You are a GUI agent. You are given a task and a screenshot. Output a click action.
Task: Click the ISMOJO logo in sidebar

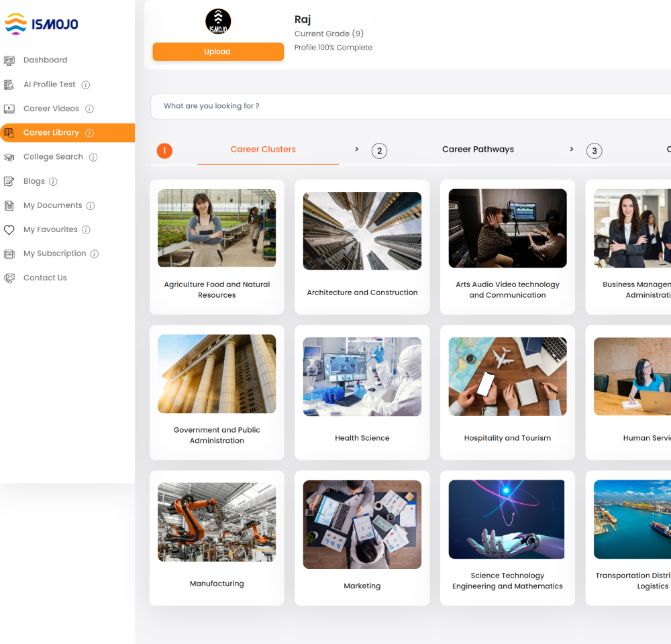pyautogui.click(x=42, y=24)
